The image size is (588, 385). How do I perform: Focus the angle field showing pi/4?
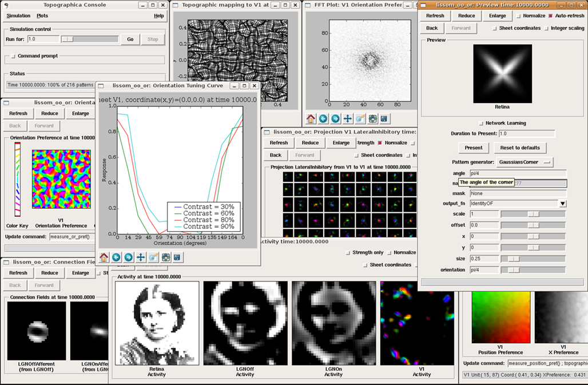click(518, 173)
